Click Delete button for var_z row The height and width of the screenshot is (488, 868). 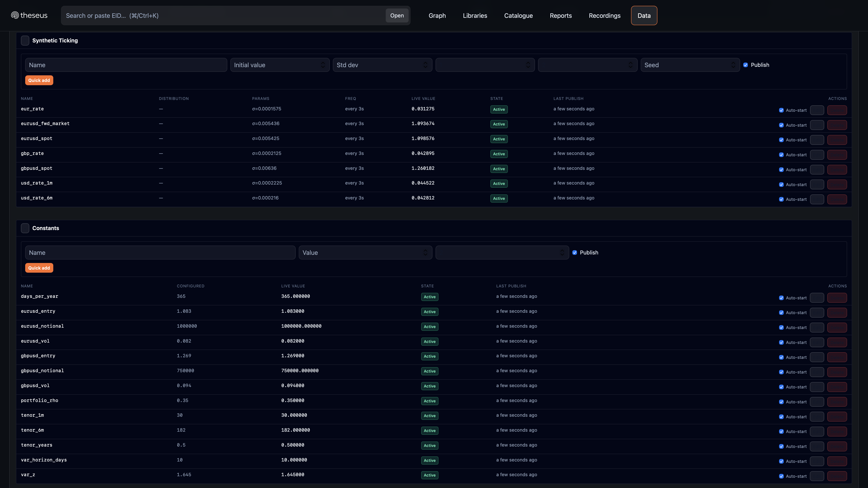pyautogui.click(x=837, y=476)
